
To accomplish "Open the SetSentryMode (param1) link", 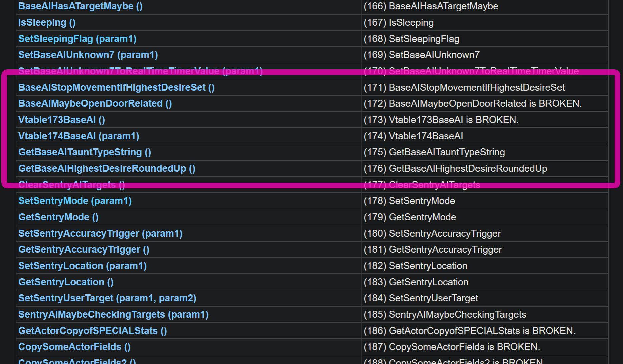I will [x=75, y=201].
